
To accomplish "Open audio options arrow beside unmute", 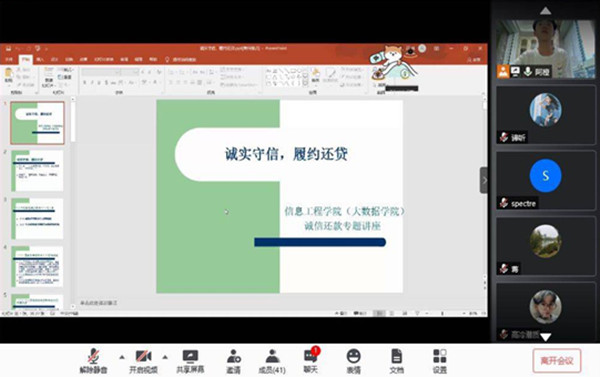I will click(122, 357).
